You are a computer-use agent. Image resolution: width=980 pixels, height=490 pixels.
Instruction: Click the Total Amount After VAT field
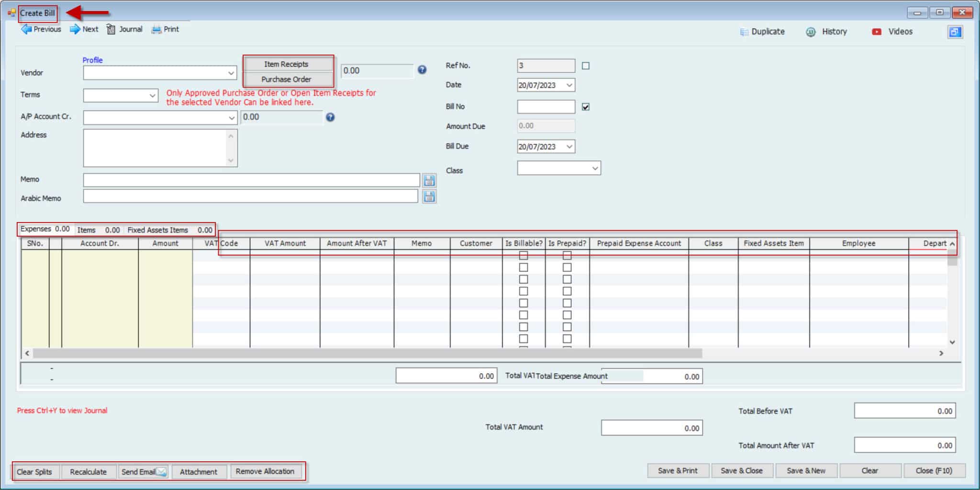[x=905, y=445]
